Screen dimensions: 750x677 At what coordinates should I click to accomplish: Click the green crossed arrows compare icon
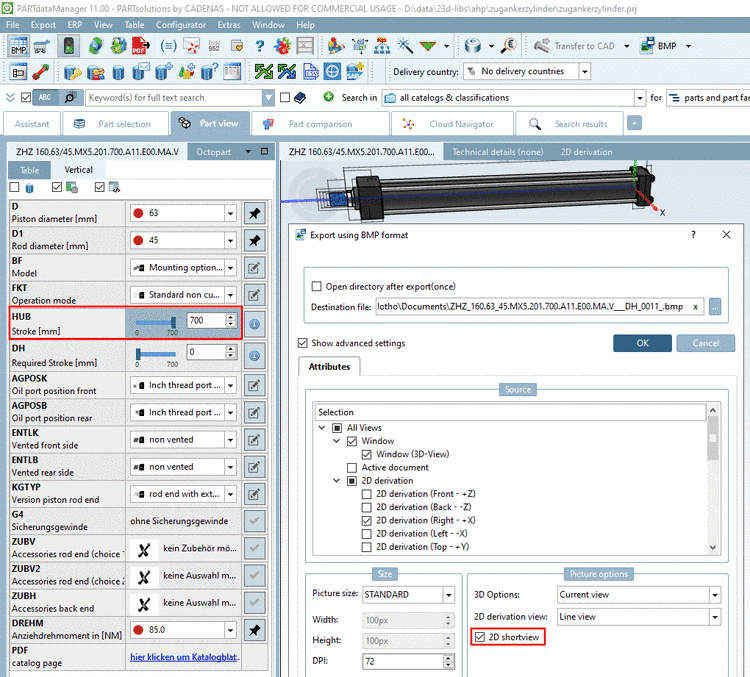(264, 72)
